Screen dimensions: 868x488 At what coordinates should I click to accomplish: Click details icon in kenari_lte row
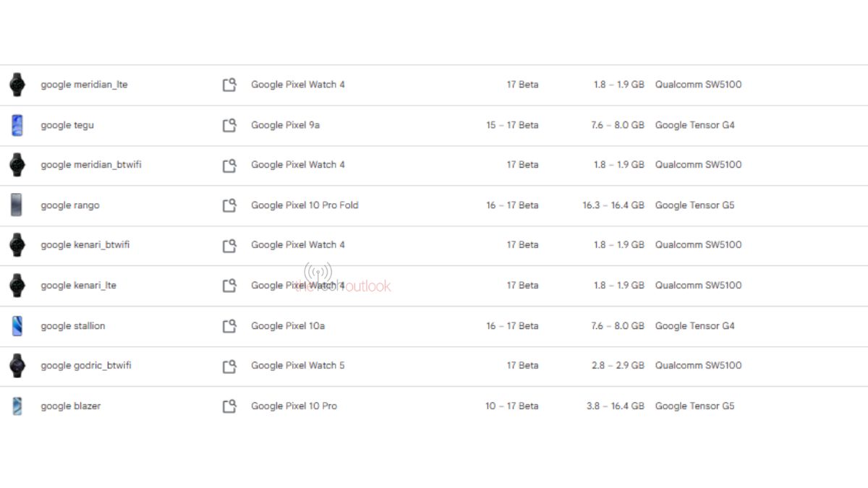coord(229,286)
